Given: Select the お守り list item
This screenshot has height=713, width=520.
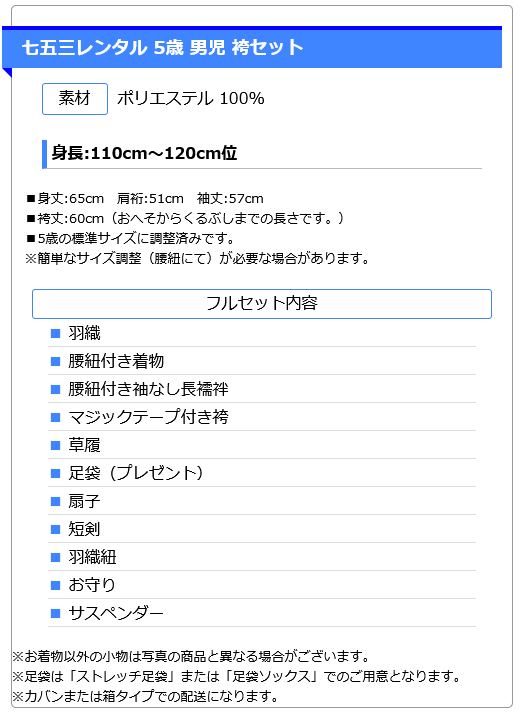Looking at the screenshot, I should click(x=262, y=585).
